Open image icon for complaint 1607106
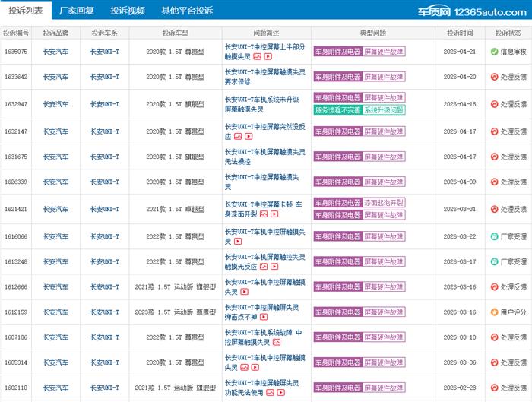 pyautogui.click(x=277, y=343)
